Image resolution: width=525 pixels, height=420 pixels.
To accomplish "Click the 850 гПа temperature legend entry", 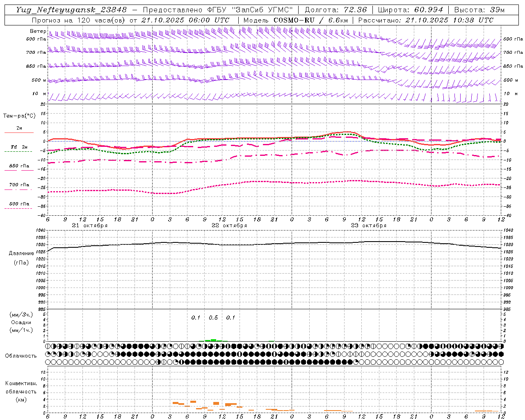I will pyautogui.click(x=19, y=166).
